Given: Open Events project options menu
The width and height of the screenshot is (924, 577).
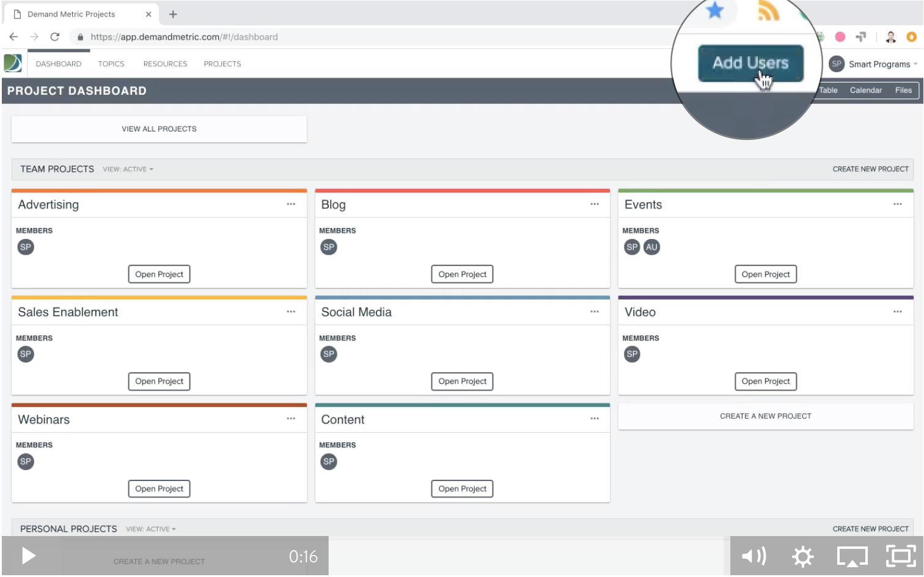Looking at the screenshot, I should [x=897, y=204].
